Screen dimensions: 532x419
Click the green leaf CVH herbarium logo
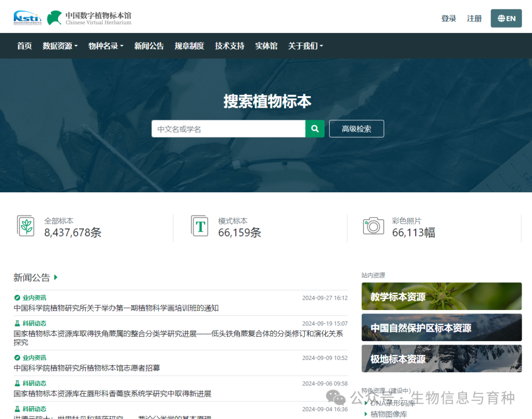[54, 16]
